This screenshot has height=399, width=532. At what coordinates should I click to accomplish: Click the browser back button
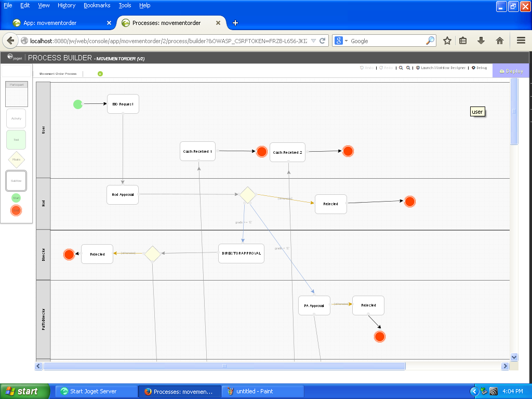[x=10, y=41]
